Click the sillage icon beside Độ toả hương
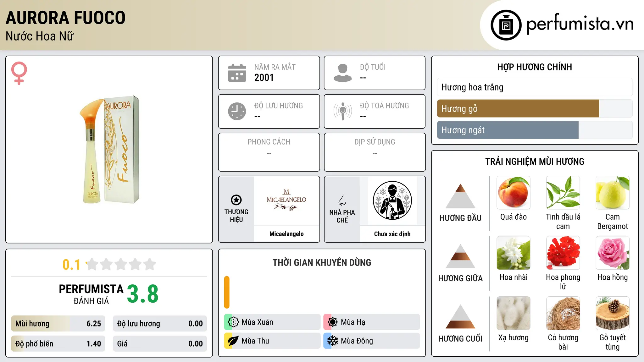 [x=343, y=111]
